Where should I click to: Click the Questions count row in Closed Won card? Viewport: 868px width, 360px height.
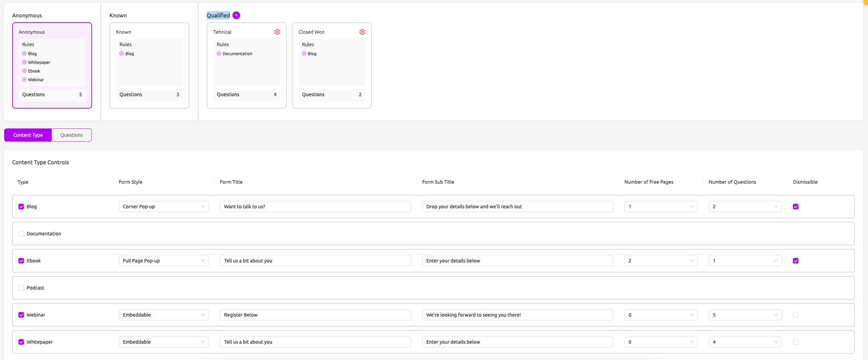[332, 95]
